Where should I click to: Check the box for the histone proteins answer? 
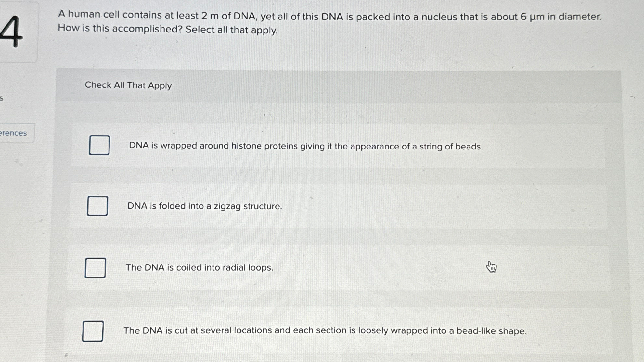coord(99,145)
